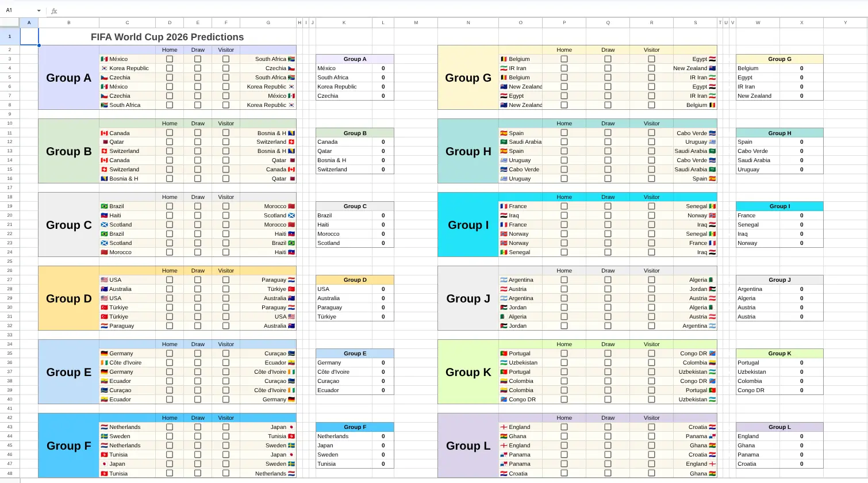Click 'Congo DR' in Group K standings table
Viewport: 868px width, 483px height.
click(x=751, y=390)
